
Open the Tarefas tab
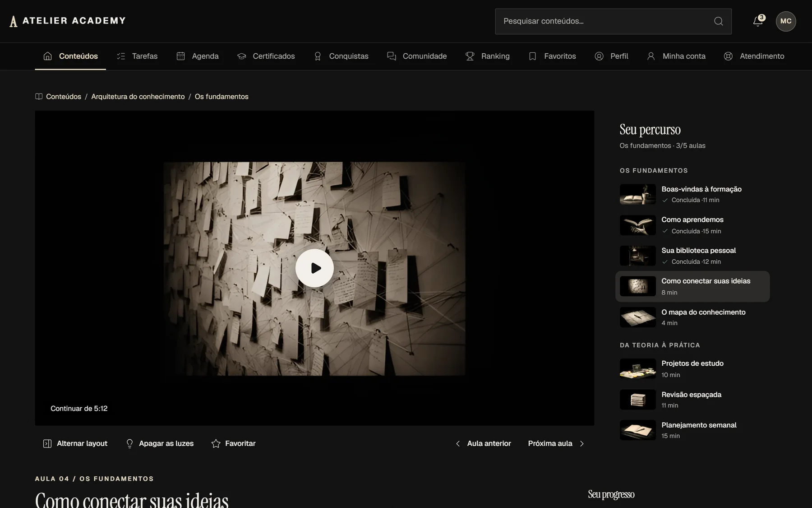click(x=137, y=56)
